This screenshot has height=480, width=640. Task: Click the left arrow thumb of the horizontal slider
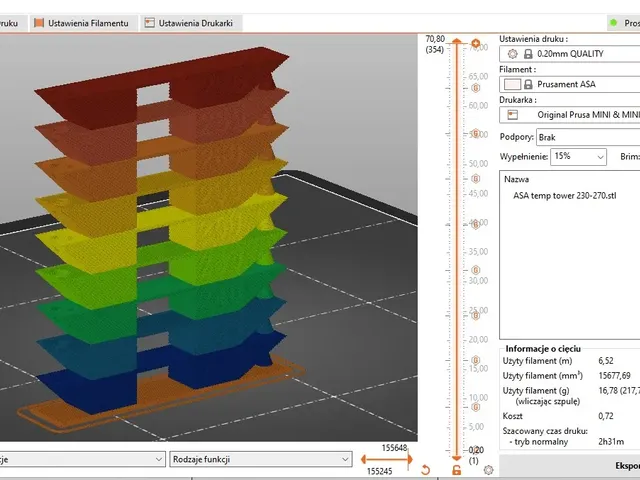click(x=364, y=460)
